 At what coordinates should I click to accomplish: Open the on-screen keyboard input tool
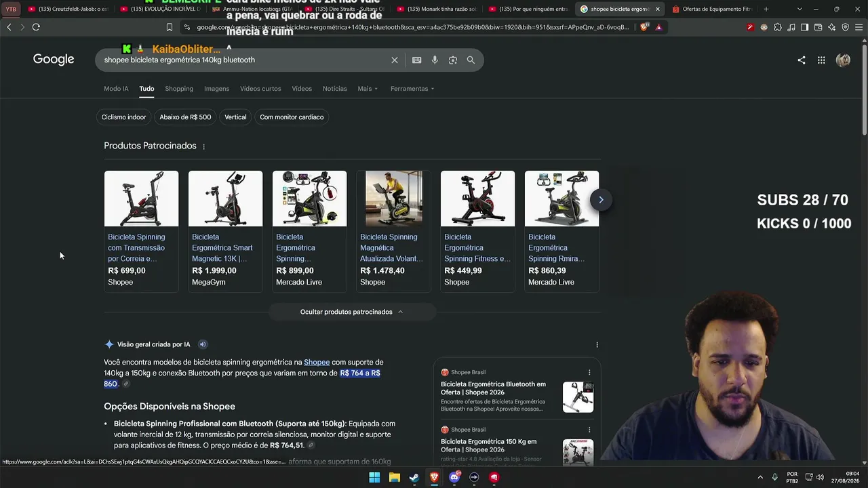416,60
